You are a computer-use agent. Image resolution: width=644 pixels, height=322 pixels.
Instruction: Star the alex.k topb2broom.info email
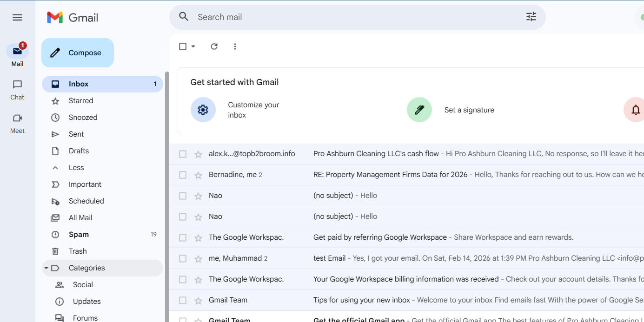199,154
